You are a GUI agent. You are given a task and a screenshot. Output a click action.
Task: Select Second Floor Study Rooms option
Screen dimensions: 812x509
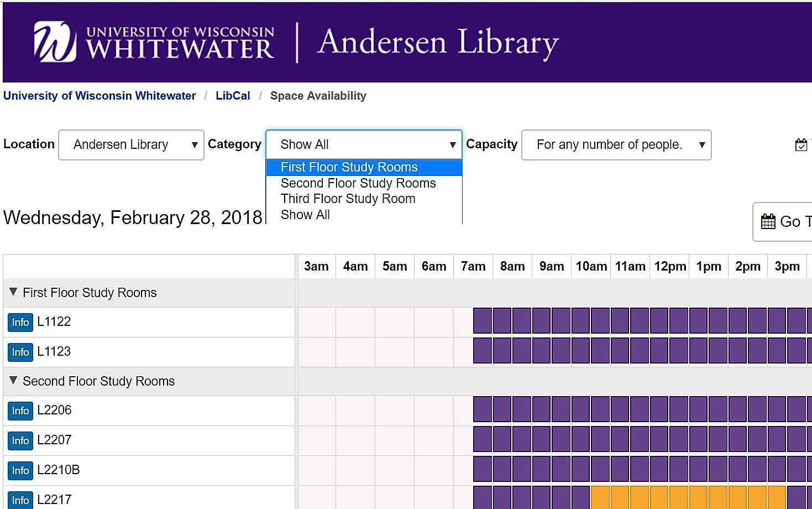(x=364, y=183)
